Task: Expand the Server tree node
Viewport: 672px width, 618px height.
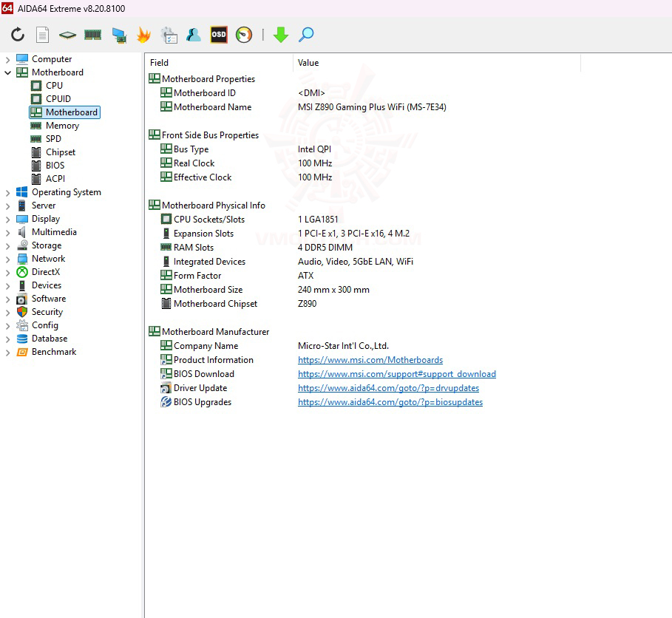Action: point(7,206)
